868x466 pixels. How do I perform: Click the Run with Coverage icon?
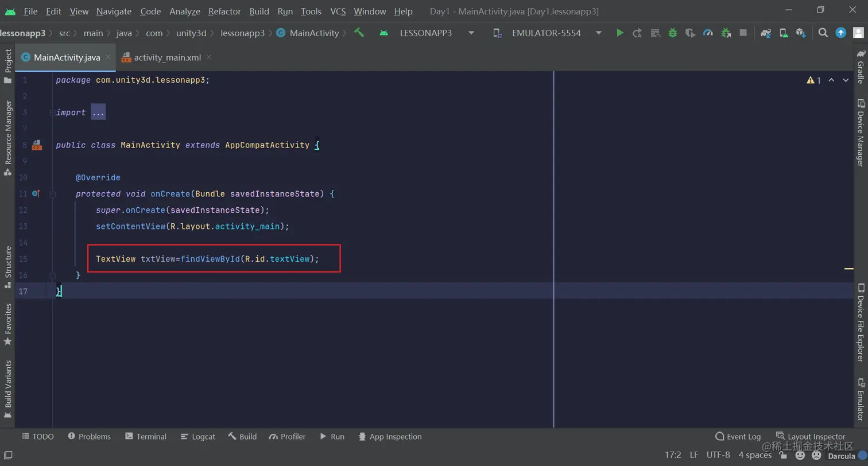point(691,33)
